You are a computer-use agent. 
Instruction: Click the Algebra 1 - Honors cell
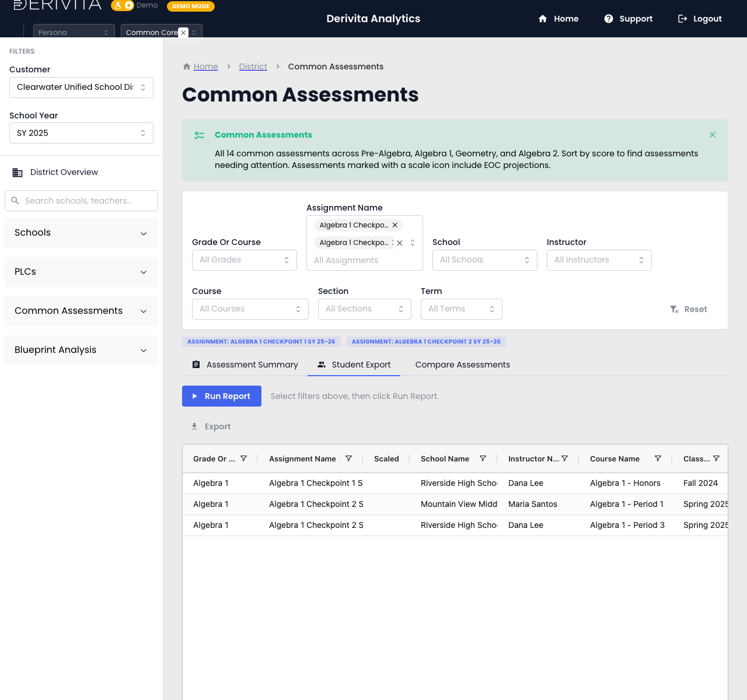coord(625,483)
